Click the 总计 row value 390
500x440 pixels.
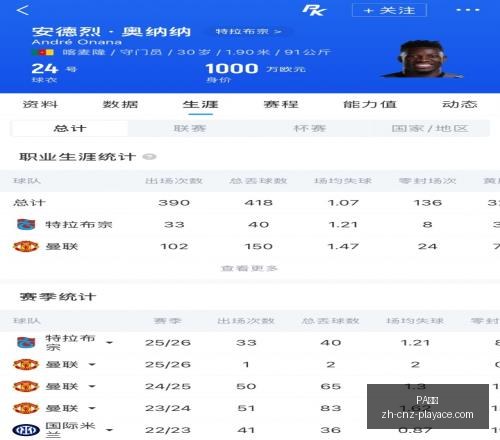point(174,203)
